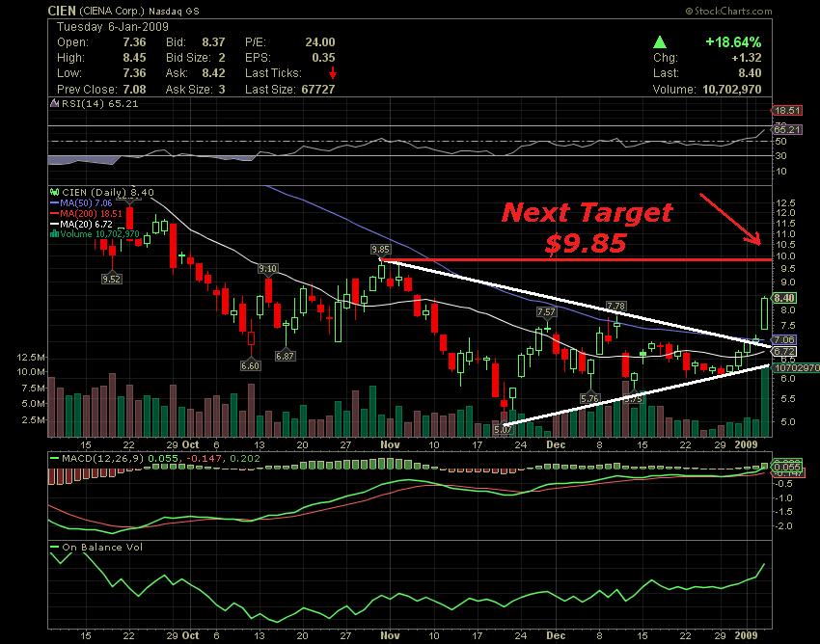The width and height of the screenshot is (820, 644).
Task: Select the EPS value 0.35
Action: [324, 58]
